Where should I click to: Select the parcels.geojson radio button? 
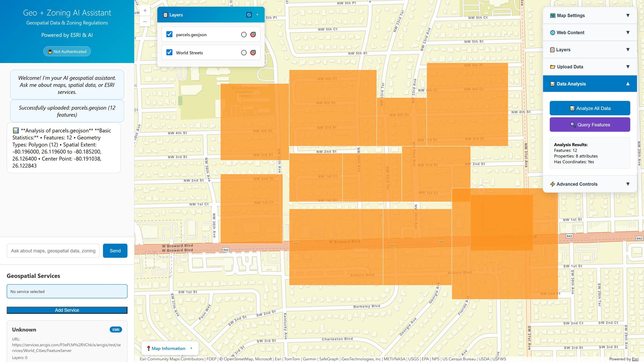pos(244,35)
